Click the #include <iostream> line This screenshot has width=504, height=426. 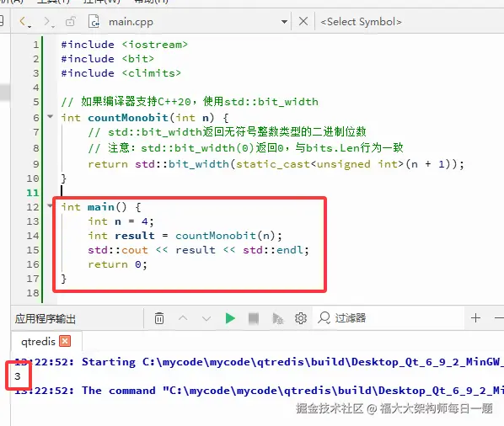125,45
